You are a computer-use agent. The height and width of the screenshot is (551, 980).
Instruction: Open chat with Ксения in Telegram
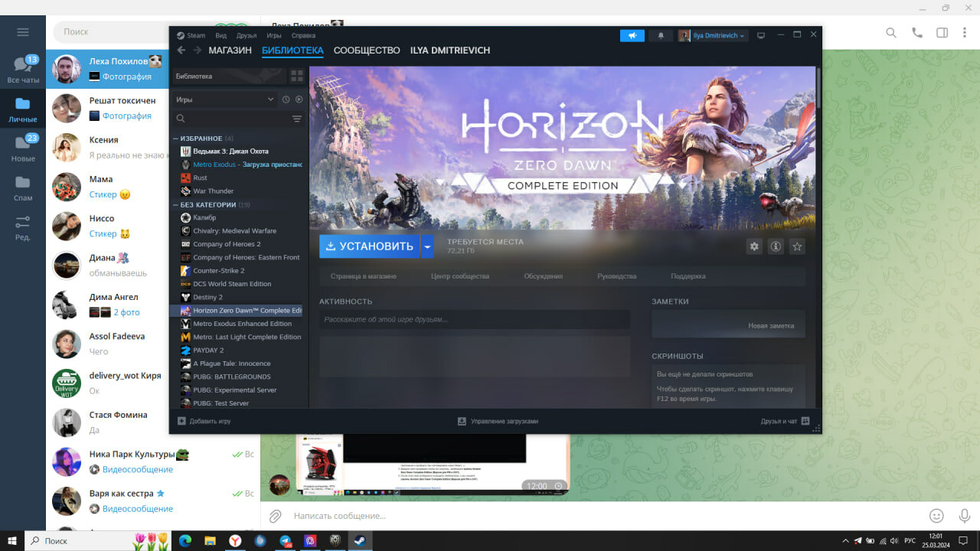tap(107, 148)
